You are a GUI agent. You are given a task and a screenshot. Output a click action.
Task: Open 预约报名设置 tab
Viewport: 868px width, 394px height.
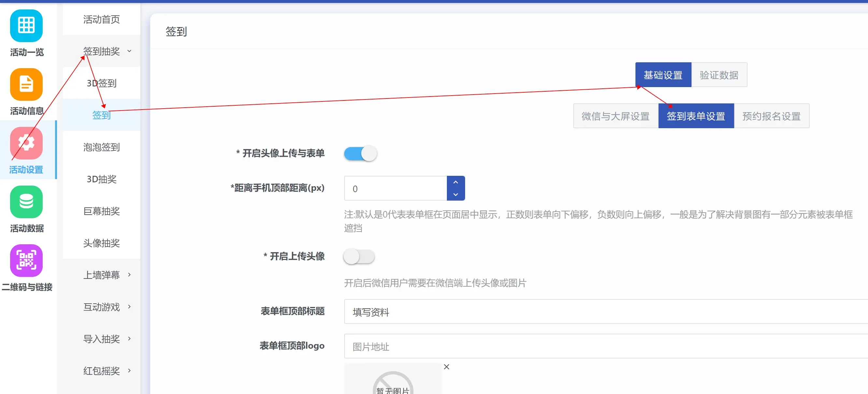771,116
